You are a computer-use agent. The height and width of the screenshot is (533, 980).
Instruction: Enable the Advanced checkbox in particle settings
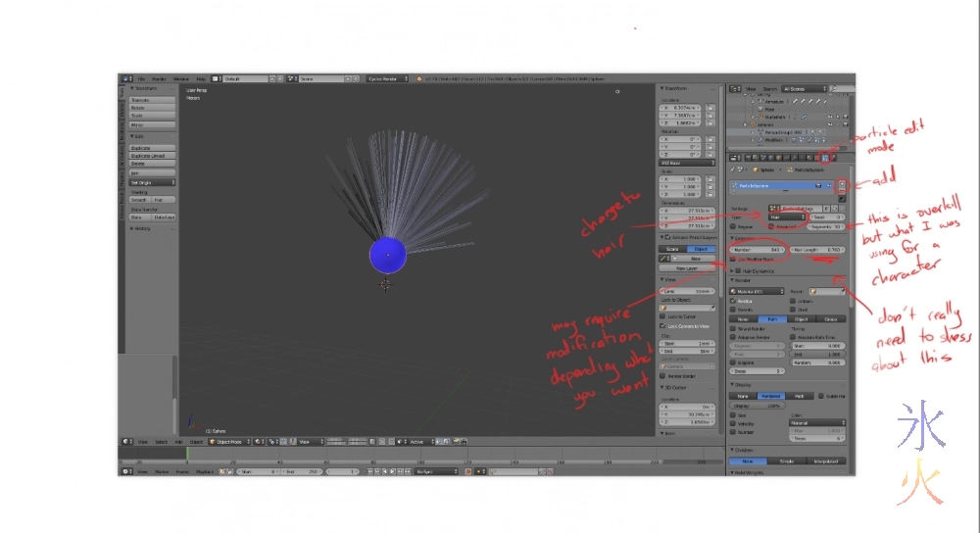point(773,226)
